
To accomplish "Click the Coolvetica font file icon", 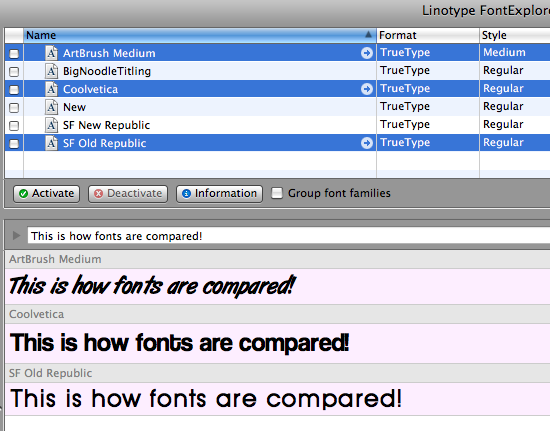I will coord(52,89).
